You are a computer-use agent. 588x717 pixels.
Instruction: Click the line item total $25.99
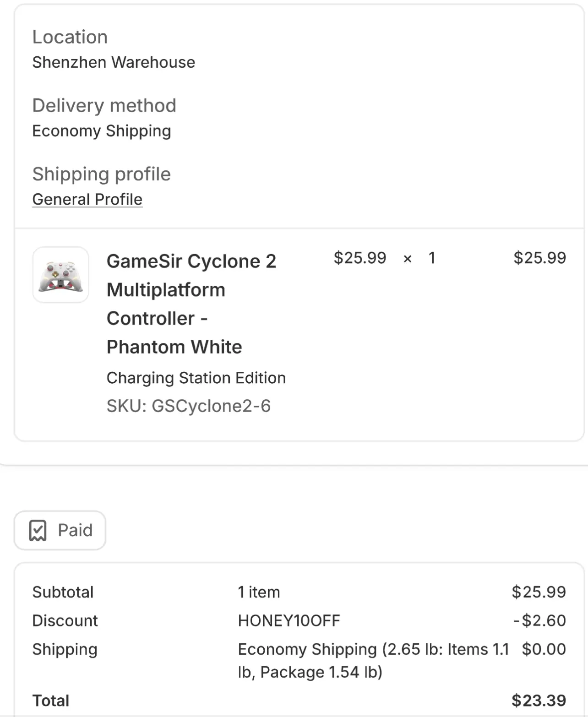coord(539,258)
